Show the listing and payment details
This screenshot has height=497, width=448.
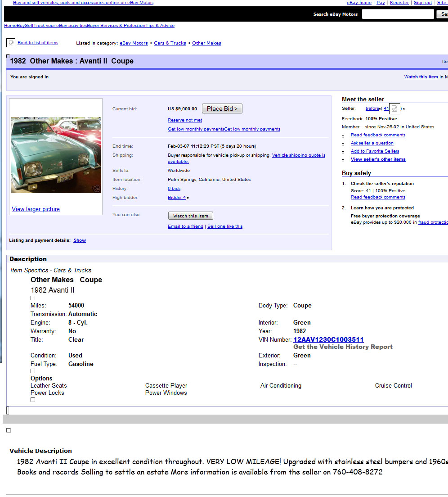click(x=80, y=240)
